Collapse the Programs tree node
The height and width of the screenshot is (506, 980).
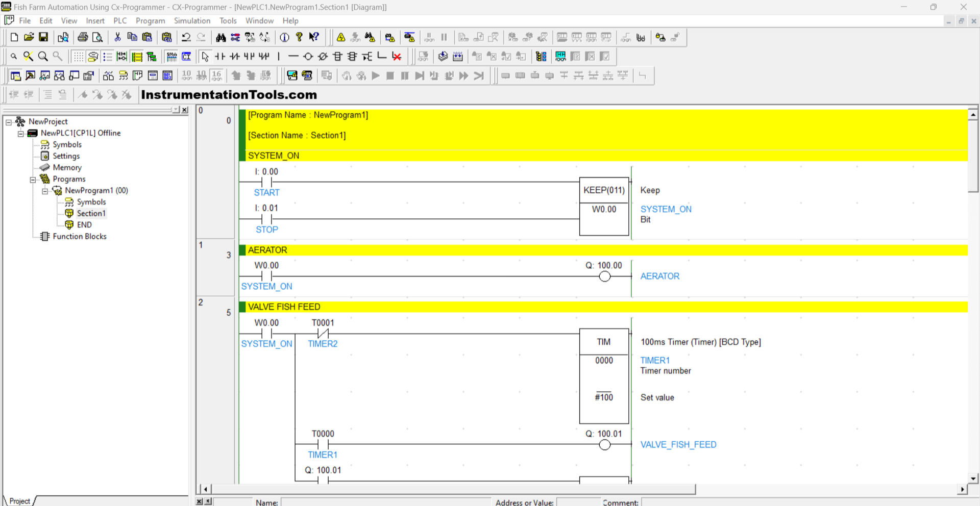(x=33, y=180)
